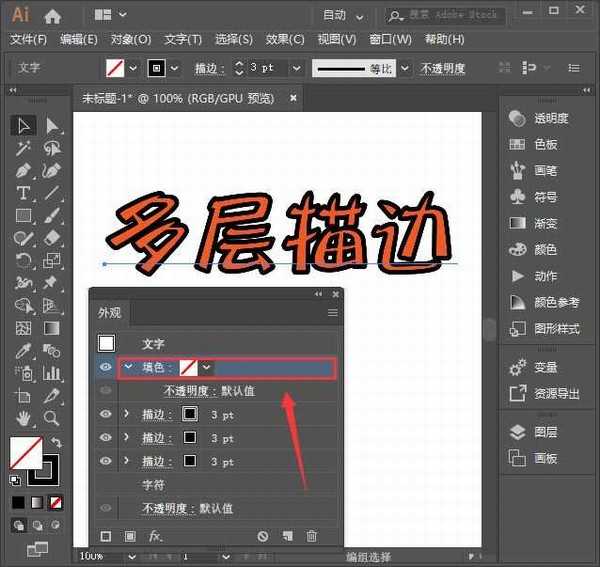
Task: Open the 图层 layers panel
Action: coord(533,432)
